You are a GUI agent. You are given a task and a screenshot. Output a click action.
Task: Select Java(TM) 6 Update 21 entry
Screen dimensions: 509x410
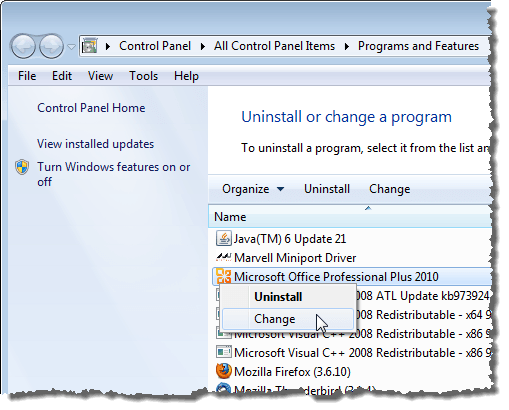290,239
